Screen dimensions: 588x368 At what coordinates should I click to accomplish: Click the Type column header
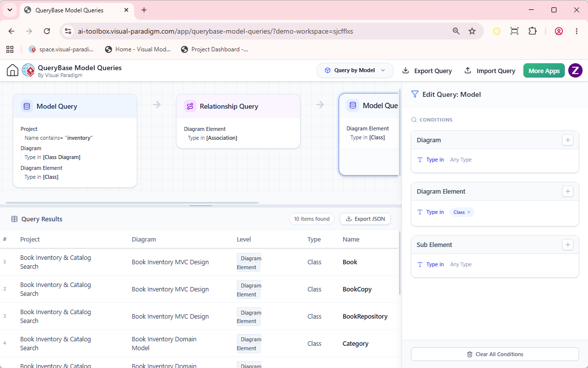(314, 239)
